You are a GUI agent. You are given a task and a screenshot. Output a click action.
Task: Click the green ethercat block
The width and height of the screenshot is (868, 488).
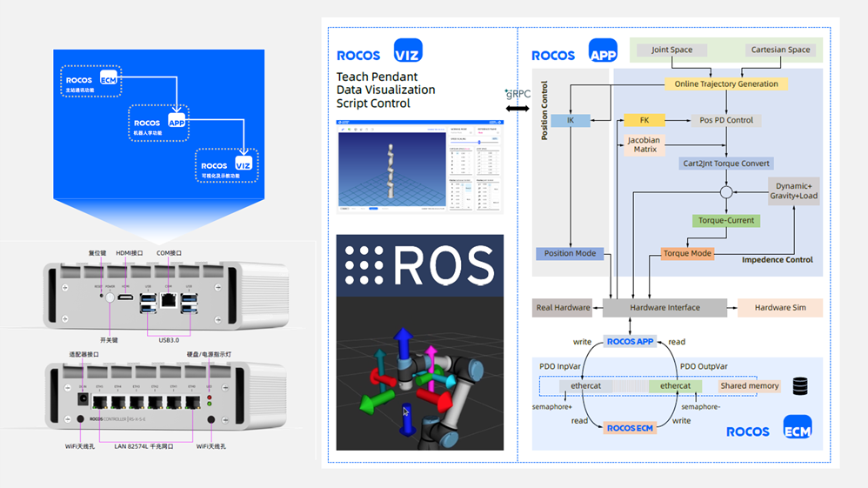click(676, 386)
